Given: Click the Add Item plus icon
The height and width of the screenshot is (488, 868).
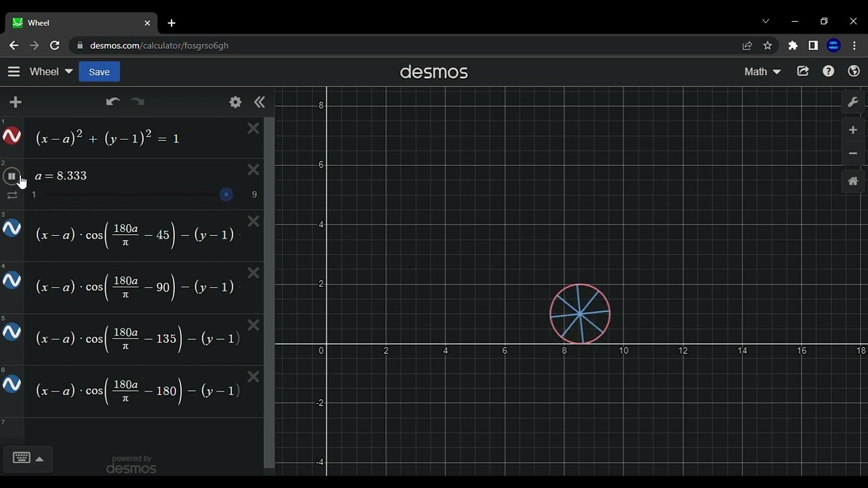Looking at the screenshot, I should coord(16,102).
